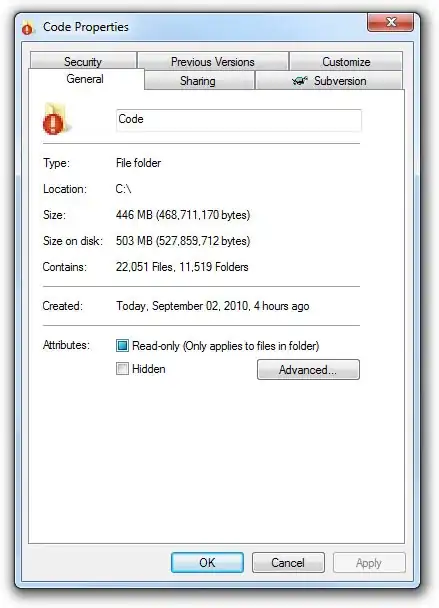
Task: Switch to the Security tab
Action: click(83, 61)
